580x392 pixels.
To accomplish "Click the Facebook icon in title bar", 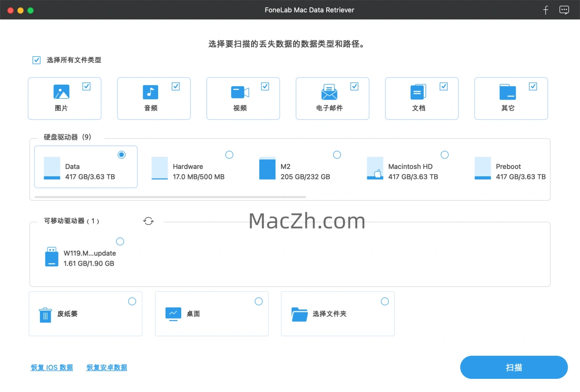I will point(546,10).
